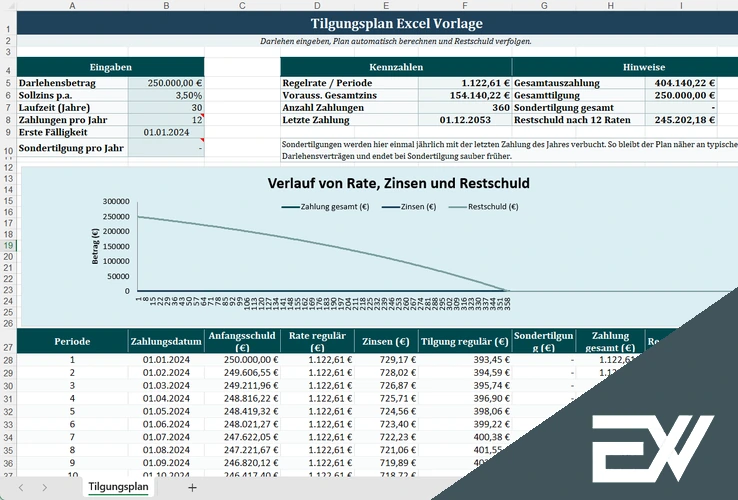Click the Eingaben section header
Viewport: 738px width, 500px height.
(111, 67)
